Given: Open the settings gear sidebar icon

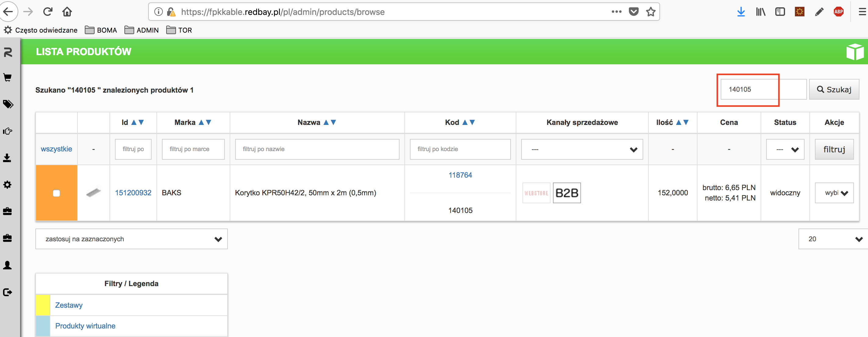Looking at the screenshot, I should point(7,184).
